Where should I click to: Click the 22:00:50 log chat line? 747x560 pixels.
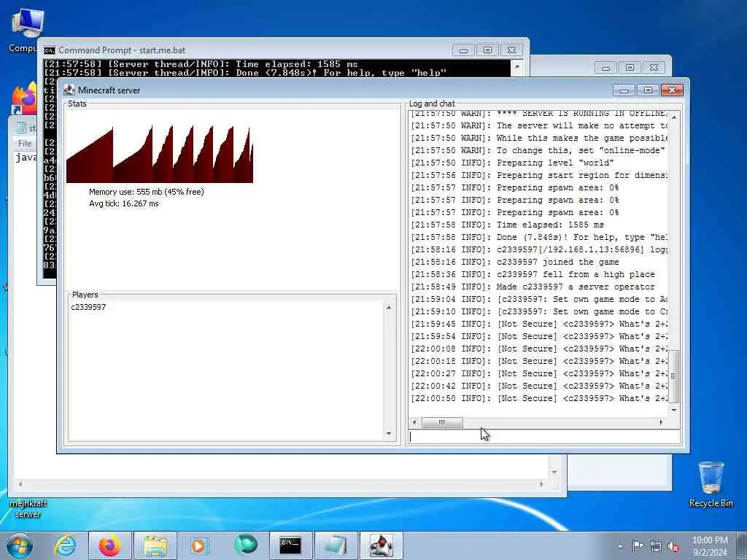[x=539, y=398]
